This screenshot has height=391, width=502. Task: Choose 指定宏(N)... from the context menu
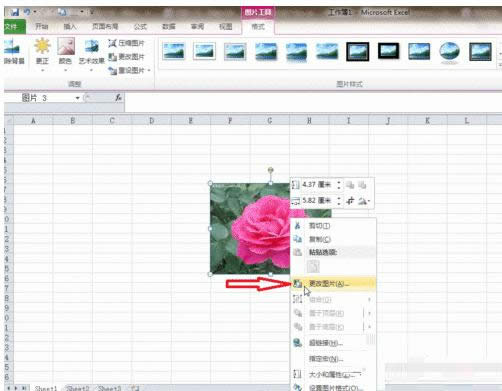[x=333, y=359]
